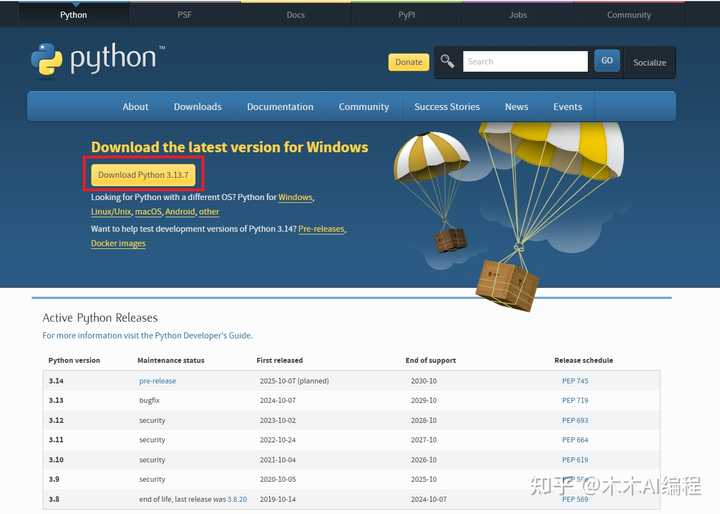Expand the About navigation menu

point(135,107)
